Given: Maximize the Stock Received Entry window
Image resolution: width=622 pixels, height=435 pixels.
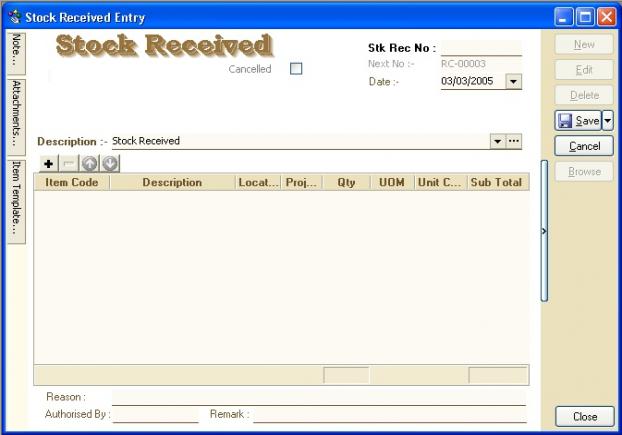Looking at the screenshot, I should pos(585,17).
